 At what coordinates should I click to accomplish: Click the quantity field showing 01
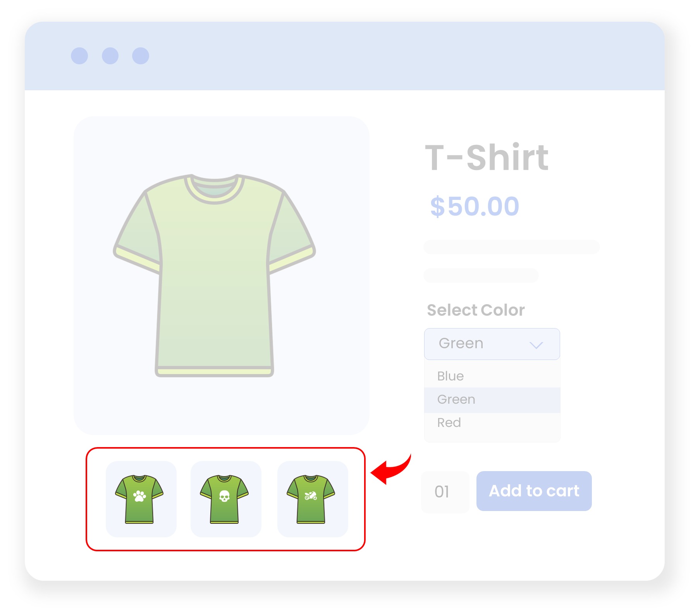point(445,492)
